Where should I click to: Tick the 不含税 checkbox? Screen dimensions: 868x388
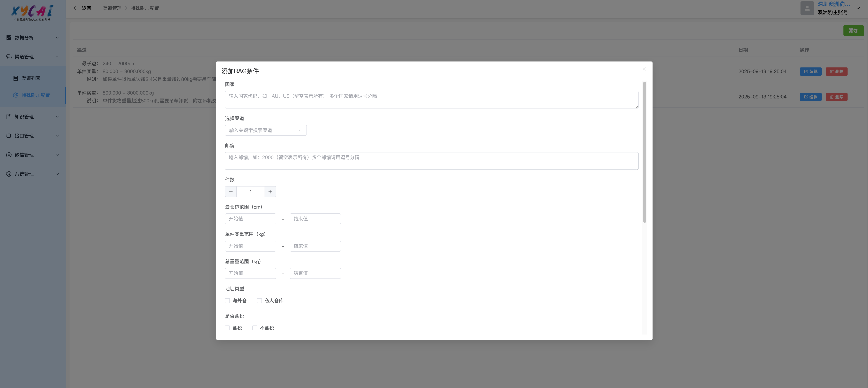pyautogui.click(x=255, y=328)
